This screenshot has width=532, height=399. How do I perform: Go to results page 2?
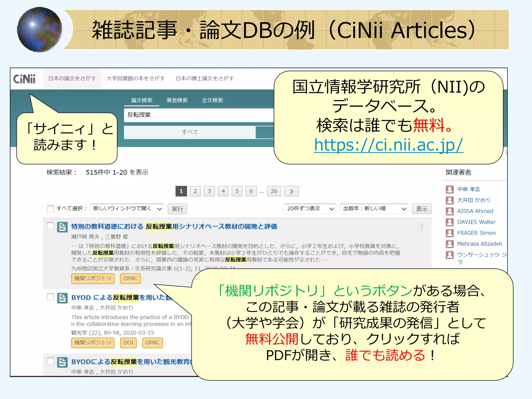(x=195, y=191)
